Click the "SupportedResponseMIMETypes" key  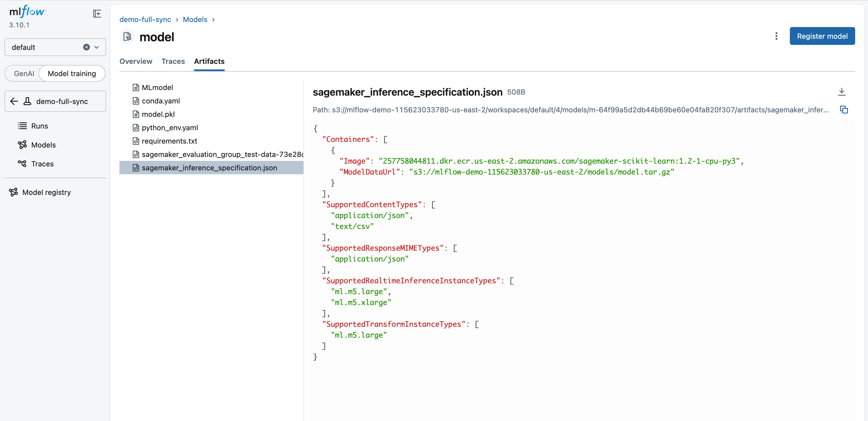(x=383, y=248)
